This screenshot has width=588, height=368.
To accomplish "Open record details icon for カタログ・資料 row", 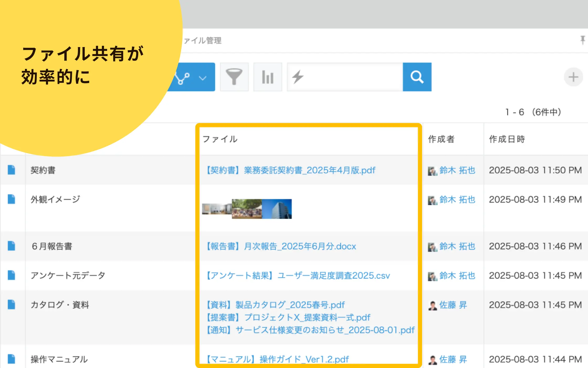I will [11, 305].
